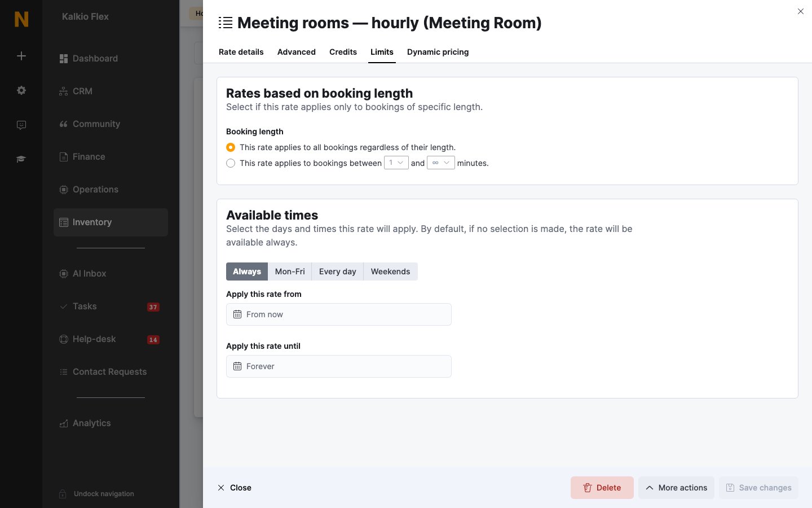
Task: Open Tasks in the sidebar
Action: coord(111,306)
